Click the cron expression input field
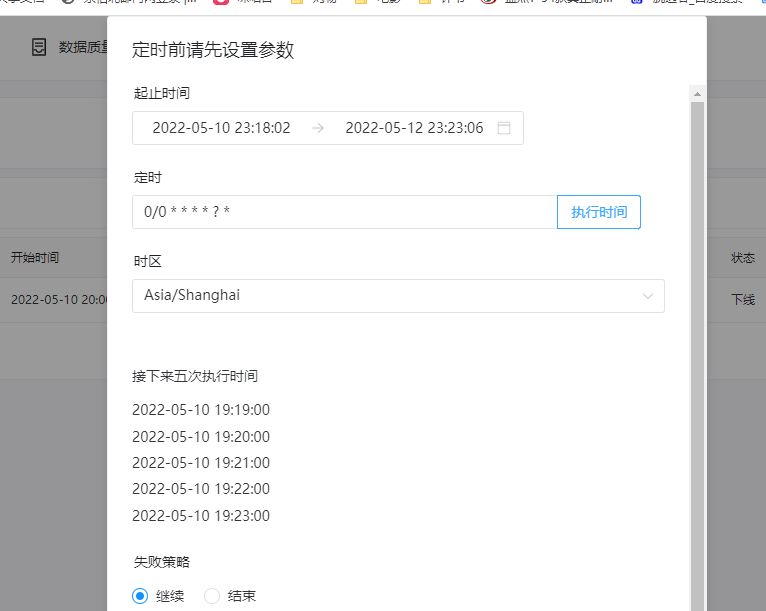This screenshot has height=611, width=766. click(344, 212)
